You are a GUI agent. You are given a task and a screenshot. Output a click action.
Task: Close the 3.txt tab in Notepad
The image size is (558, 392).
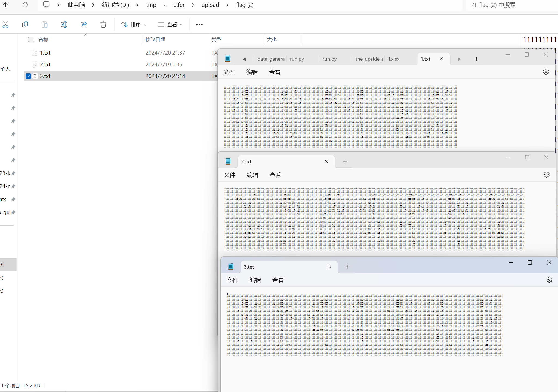(x=329, y=267)
